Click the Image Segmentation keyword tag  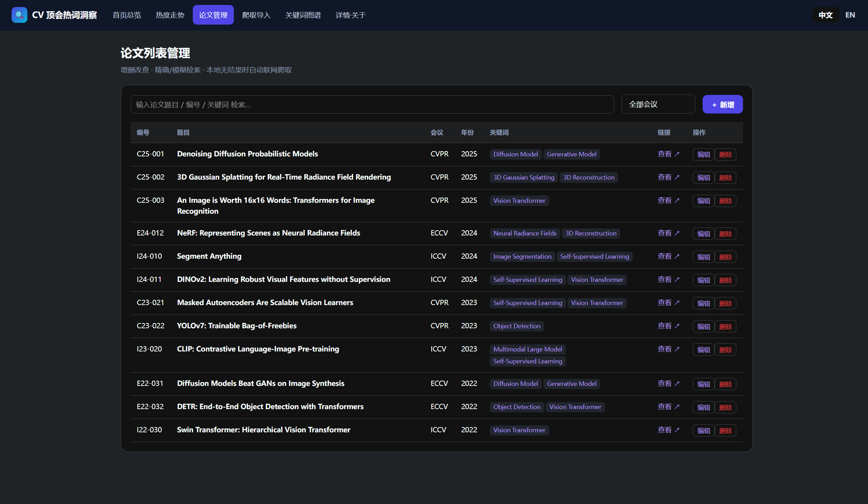point(522,257)
